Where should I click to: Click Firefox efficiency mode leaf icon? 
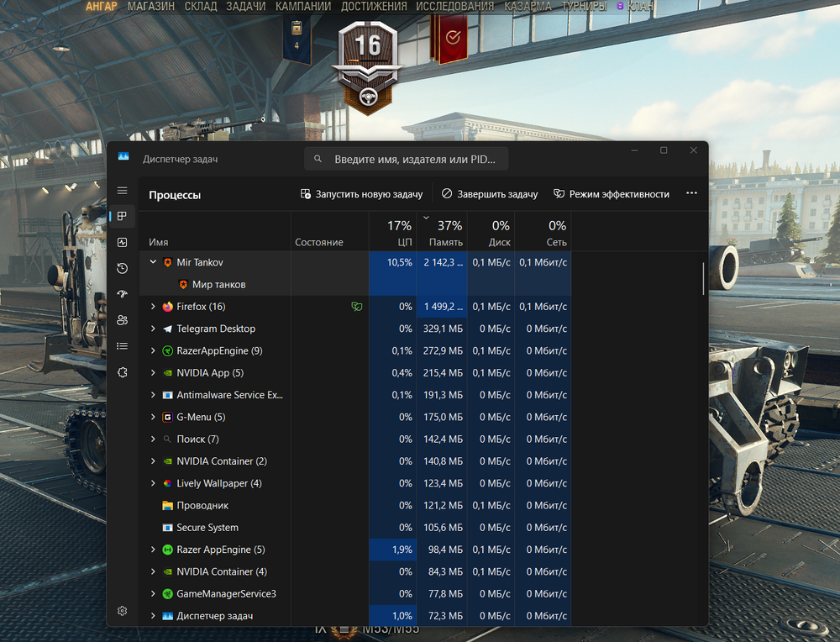coord(357,307)
